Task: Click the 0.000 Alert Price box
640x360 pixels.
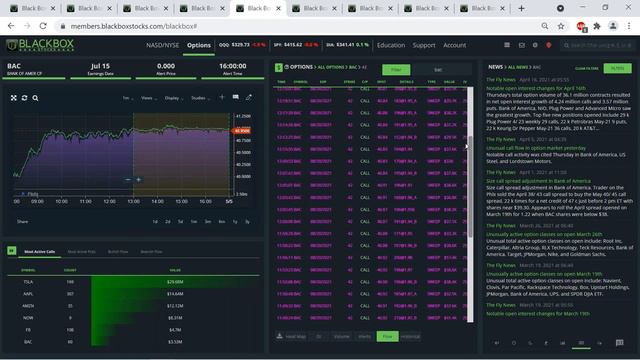Action: [x=166, y=69]
